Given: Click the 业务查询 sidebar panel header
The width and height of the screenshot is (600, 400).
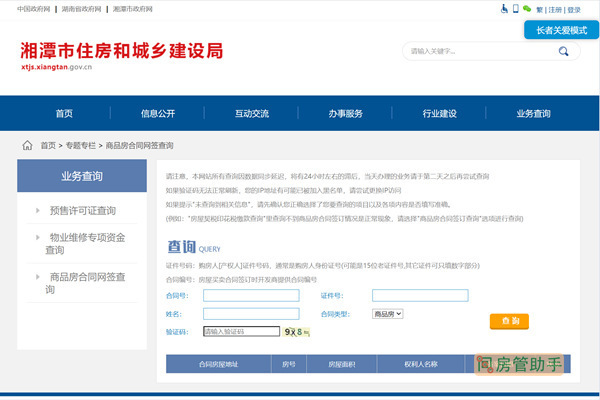Looking at the screenshot, I should click(x=82, y=176).
